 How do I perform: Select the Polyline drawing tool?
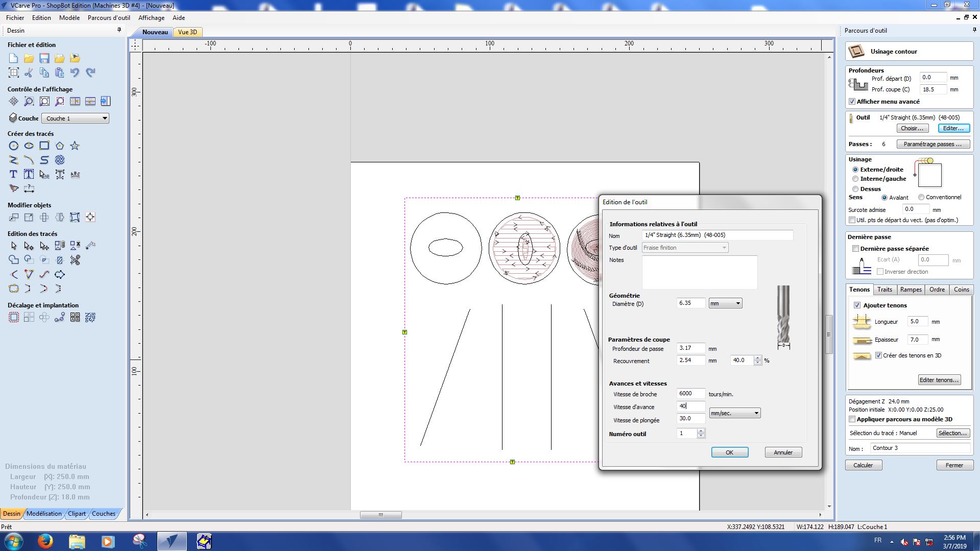(14, 160)
